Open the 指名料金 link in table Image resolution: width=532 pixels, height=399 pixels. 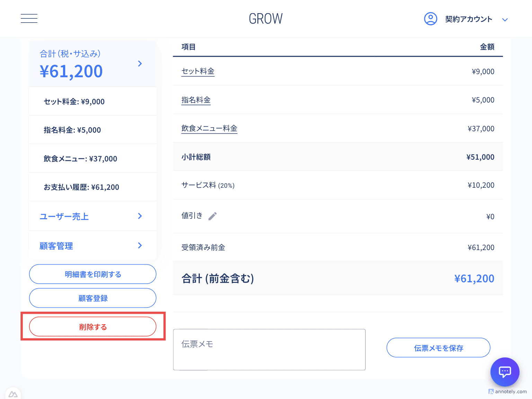[x=196, y=100]
